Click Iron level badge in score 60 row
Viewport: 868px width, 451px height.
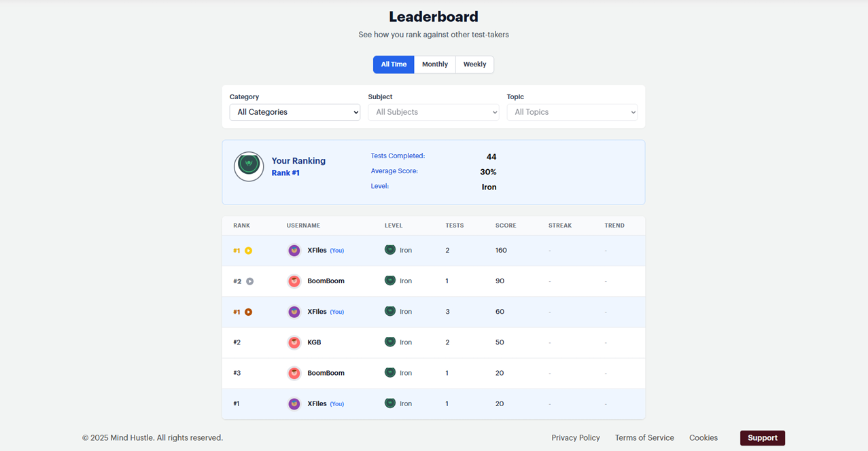(x=390, y=311)
